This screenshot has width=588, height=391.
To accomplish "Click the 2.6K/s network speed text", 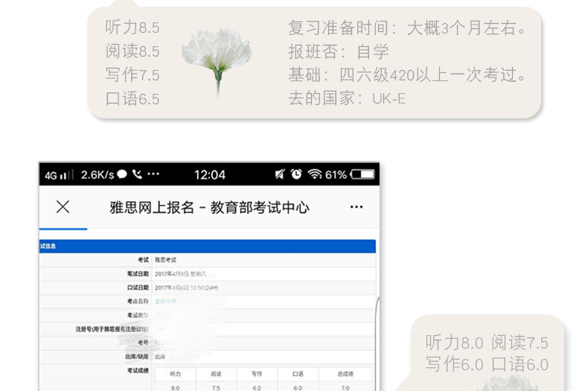I will coord(98,175).
